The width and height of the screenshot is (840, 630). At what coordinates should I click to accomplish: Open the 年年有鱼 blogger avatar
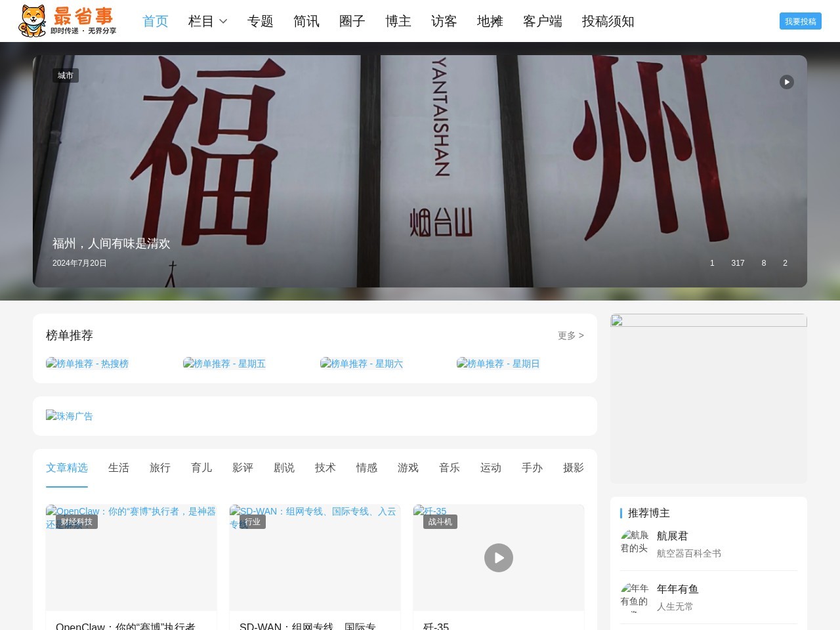coord(635,596)
